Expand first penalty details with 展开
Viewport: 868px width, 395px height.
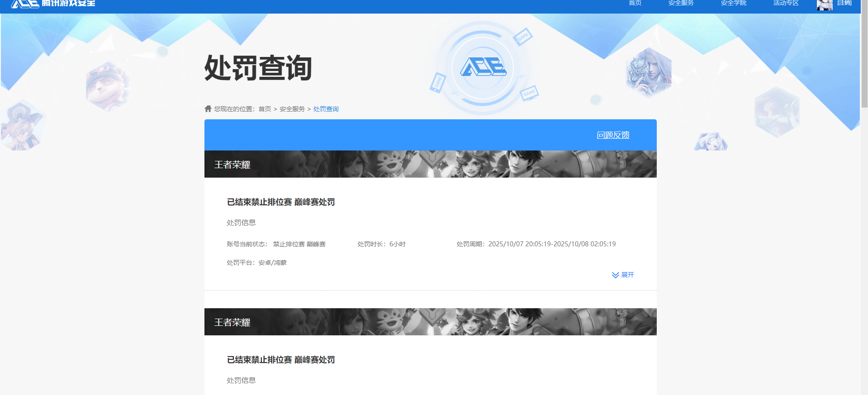(x=627, y=275)
